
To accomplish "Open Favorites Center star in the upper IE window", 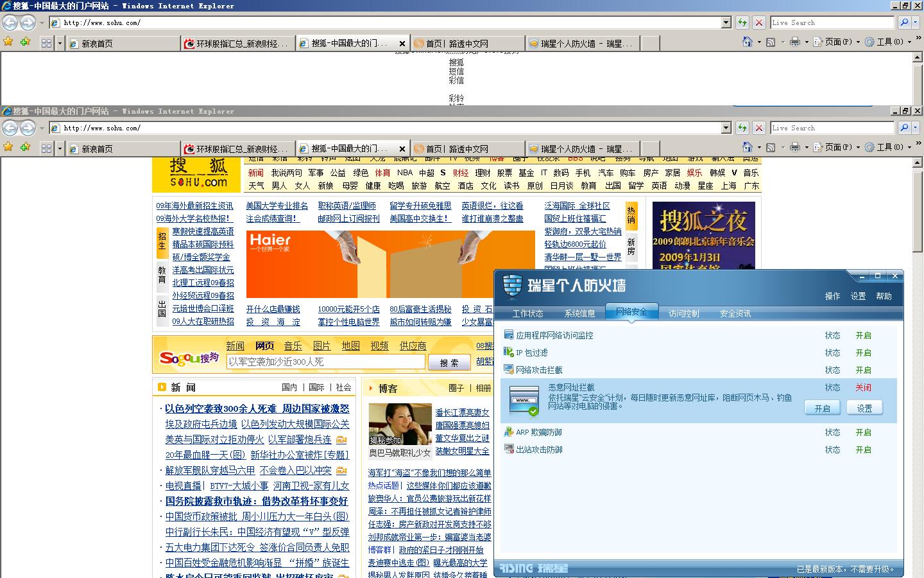I will 8,42.
